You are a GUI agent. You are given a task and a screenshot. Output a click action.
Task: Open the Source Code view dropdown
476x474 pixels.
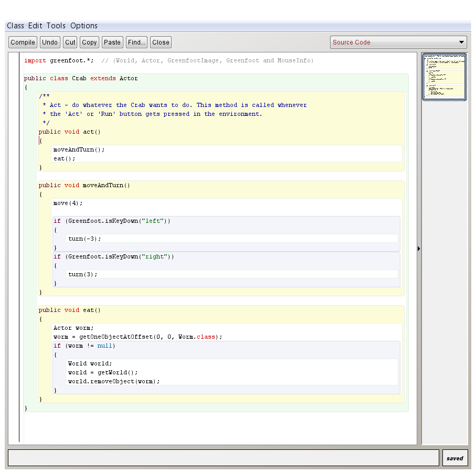[x=398, y=42]
